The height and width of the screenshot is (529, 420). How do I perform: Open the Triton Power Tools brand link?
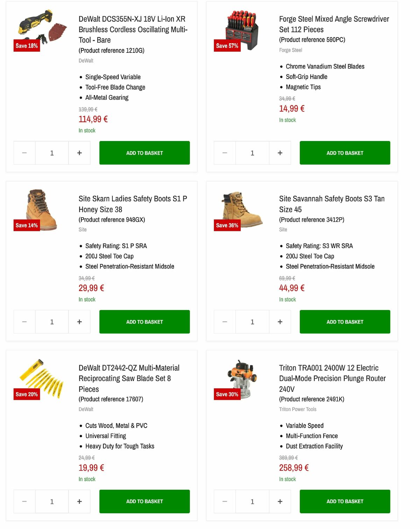point(297,409)
